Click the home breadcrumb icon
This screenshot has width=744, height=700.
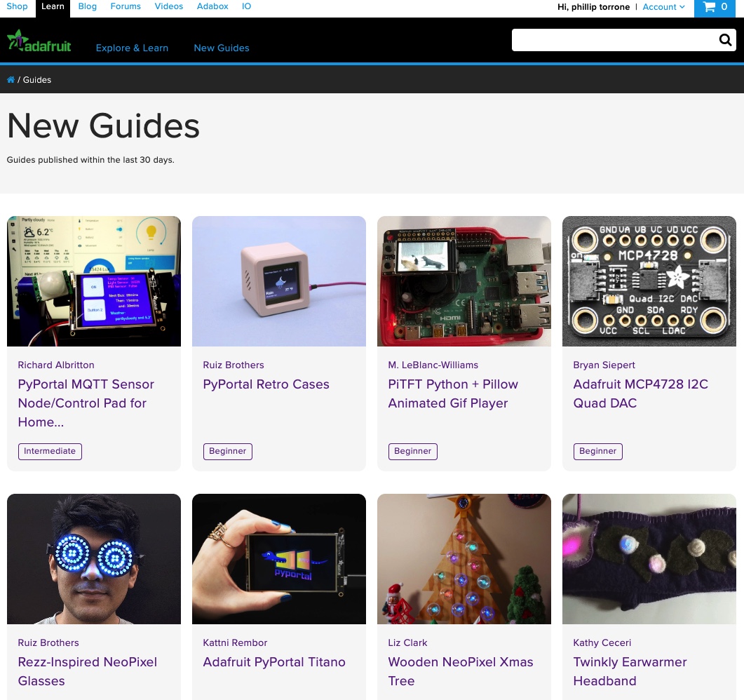pyautogui.click(x=11, y=80)
